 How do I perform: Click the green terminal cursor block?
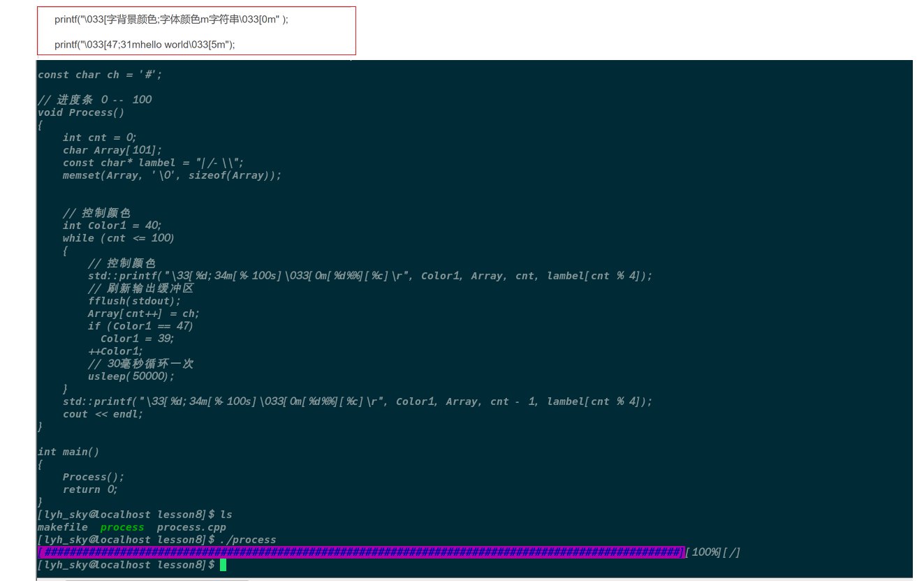(x=223, y=565)
